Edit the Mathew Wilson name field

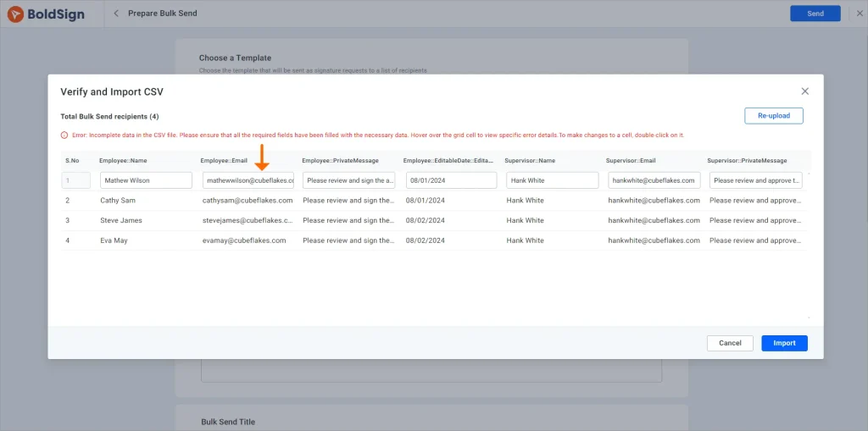[x=146, y=180]
